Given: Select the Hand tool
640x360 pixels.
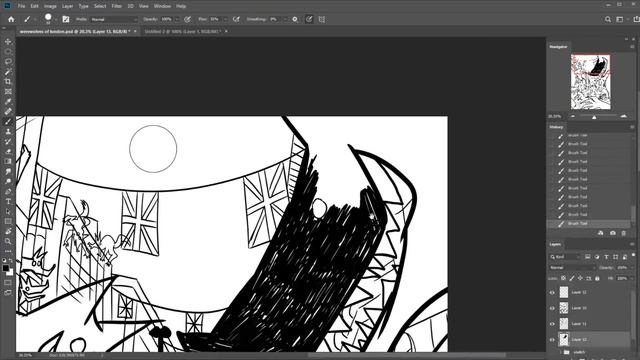Looking at the screenshot, I should coord(8,231).
